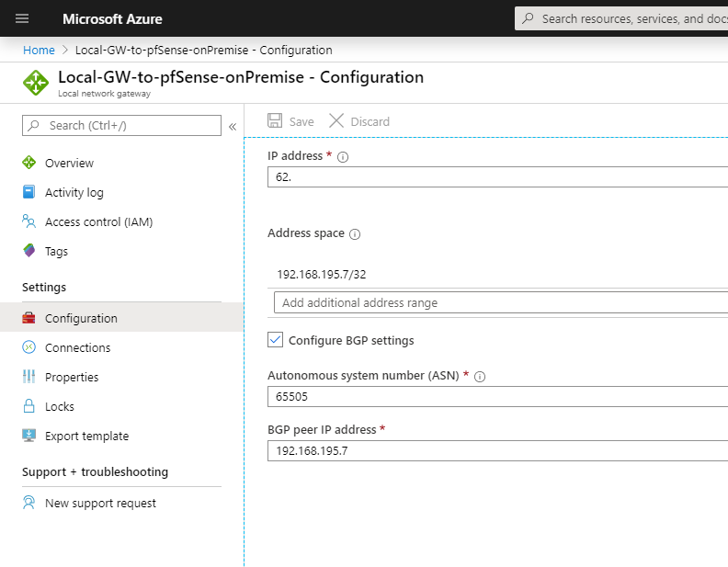Screen dimensions: 728x567
Task: Click the Add additional address range field
Action: pos(501,302)
